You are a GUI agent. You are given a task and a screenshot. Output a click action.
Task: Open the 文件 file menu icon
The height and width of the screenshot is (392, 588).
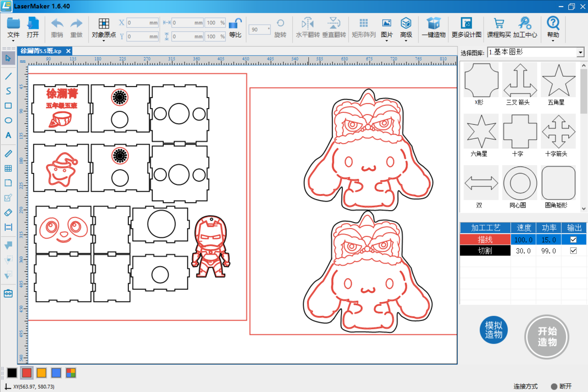[x=13, y=24]
